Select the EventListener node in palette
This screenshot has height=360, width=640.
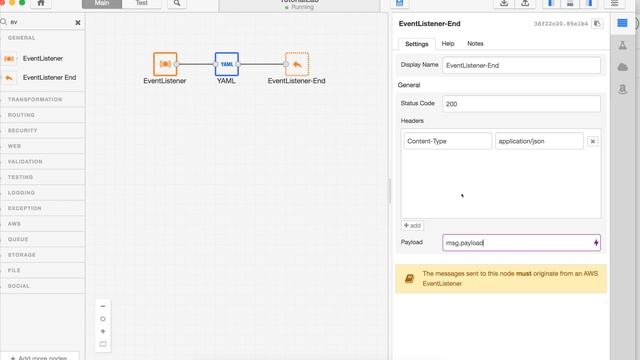pos(42,59)
